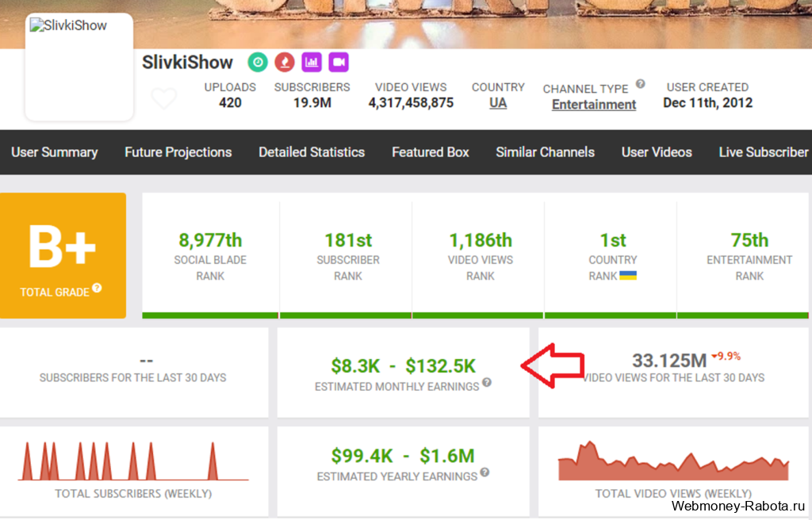The width and height of the screenshot is (812, 520).
Task: Go to the Similar Channels tab
Action: click(546, 152)
